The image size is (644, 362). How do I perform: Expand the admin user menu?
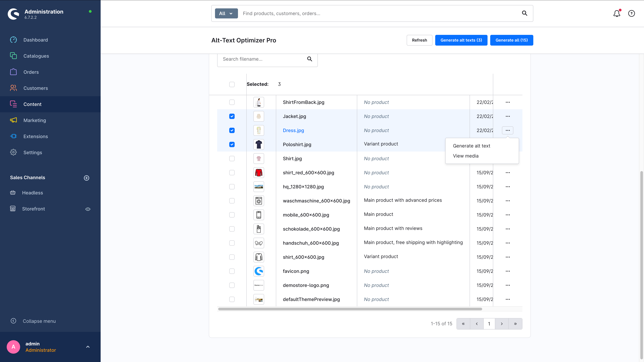tap(88, 347)
